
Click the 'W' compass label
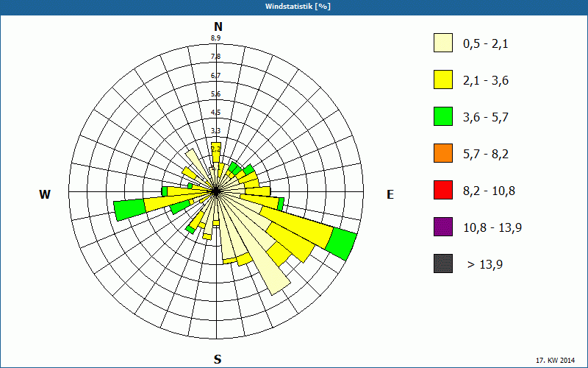(45, 194)
